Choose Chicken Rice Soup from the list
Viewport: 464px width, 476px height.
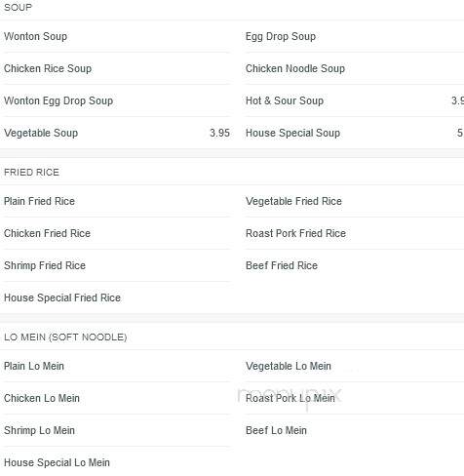click(x=48, y=68)
